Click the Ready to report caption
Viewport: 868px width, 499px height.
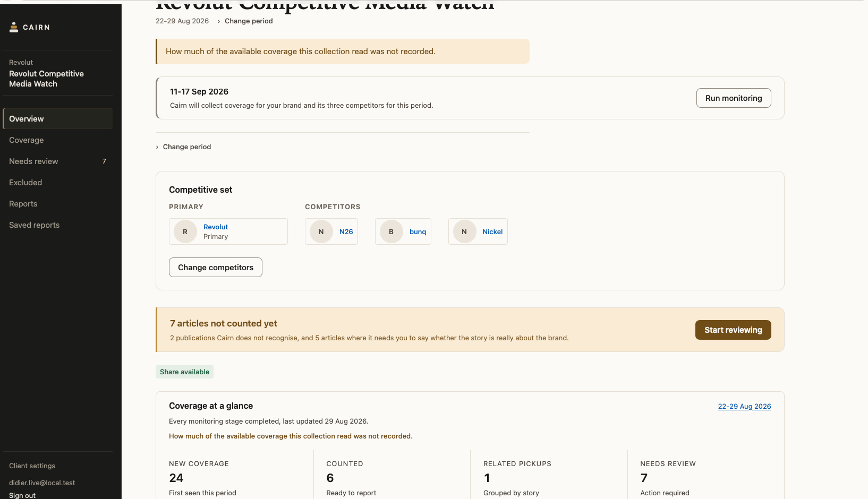click(351, 493)
